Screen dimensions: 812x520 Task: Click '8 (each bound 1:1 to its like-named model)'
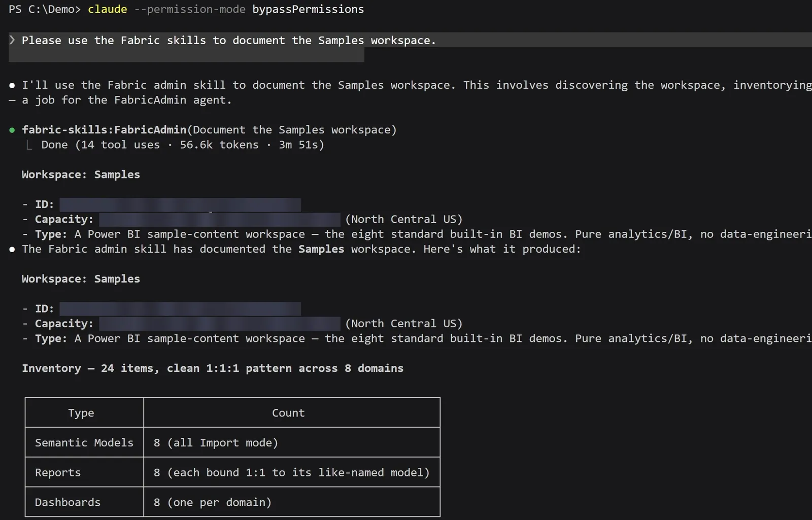point(292,473)
